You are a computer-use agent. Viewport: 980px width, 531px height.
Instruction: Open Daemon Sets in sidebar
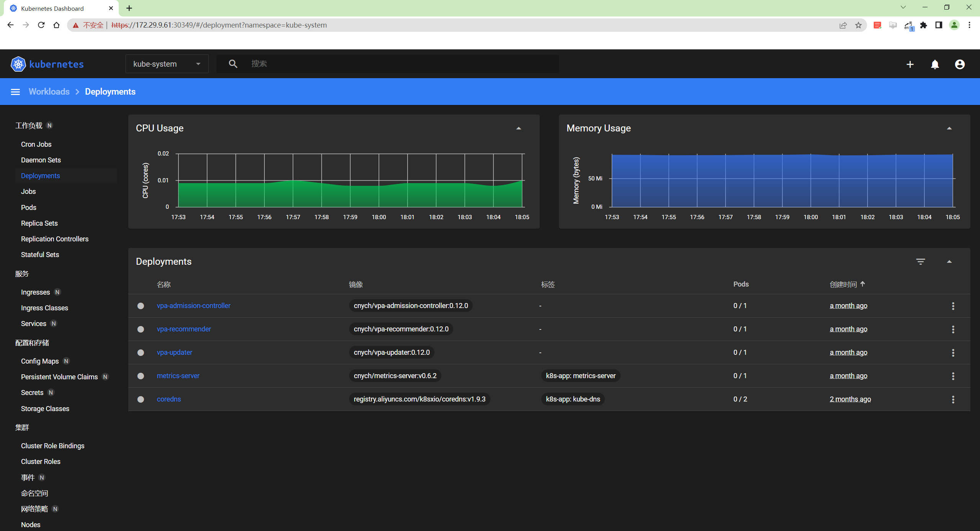tap(41, 160)
